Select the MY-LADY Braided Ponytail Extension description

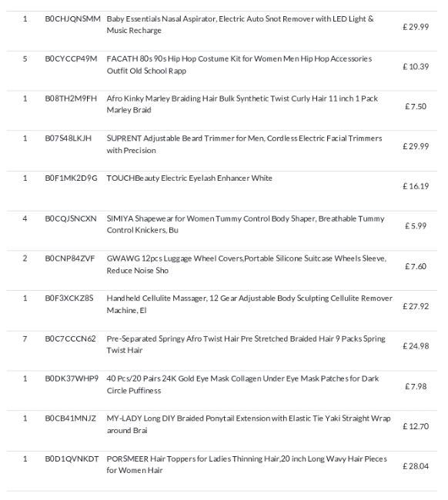249,424
